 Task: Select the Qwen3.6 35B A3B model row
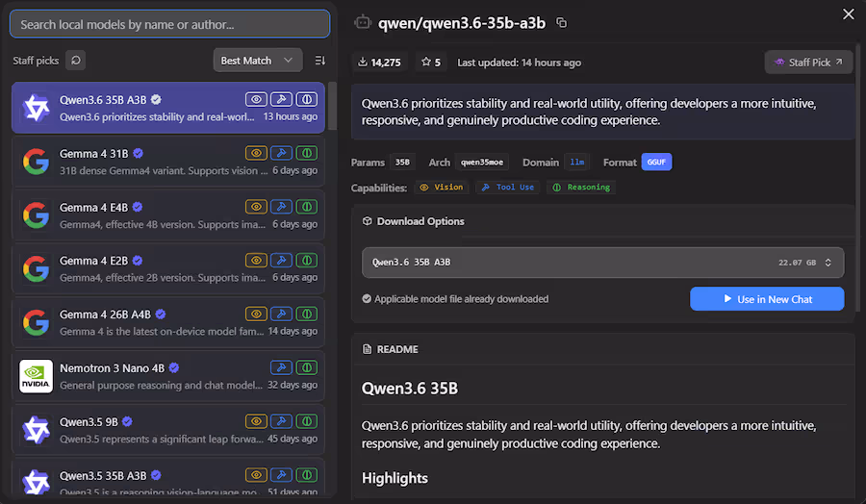tap(168, 108)
